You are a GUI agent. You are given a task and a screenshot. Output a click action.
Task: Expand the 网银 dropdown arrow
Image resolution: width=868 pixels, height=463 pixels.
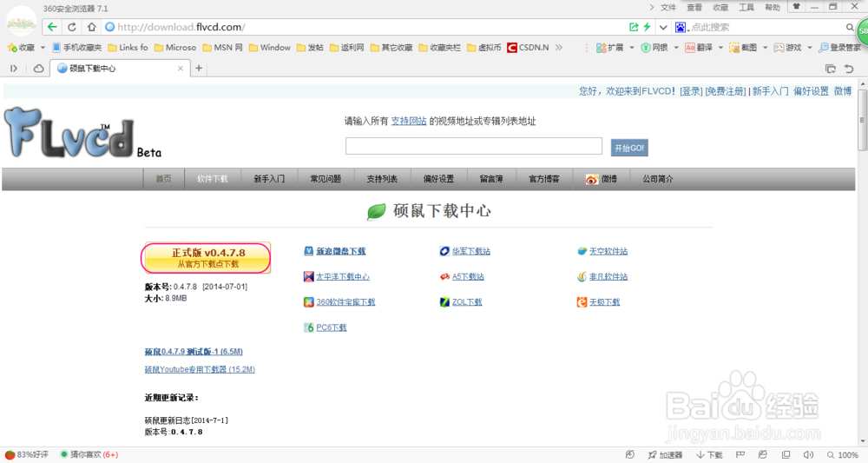[x=676, y=48]
